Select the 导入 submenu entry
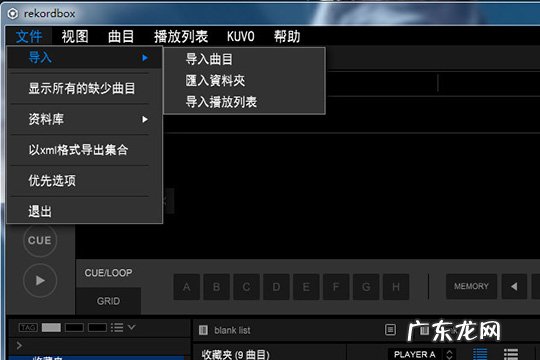Viewport: 540px width, 360px height. (x=85, y=57)
